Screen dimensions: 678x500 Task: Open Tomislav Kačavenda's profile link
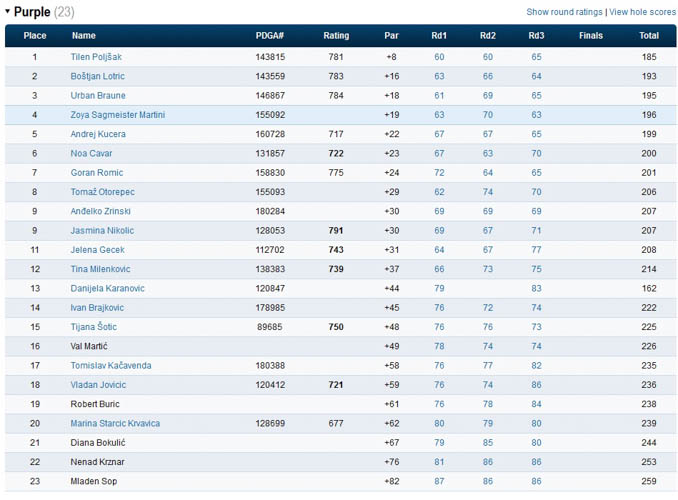point(111,365)
